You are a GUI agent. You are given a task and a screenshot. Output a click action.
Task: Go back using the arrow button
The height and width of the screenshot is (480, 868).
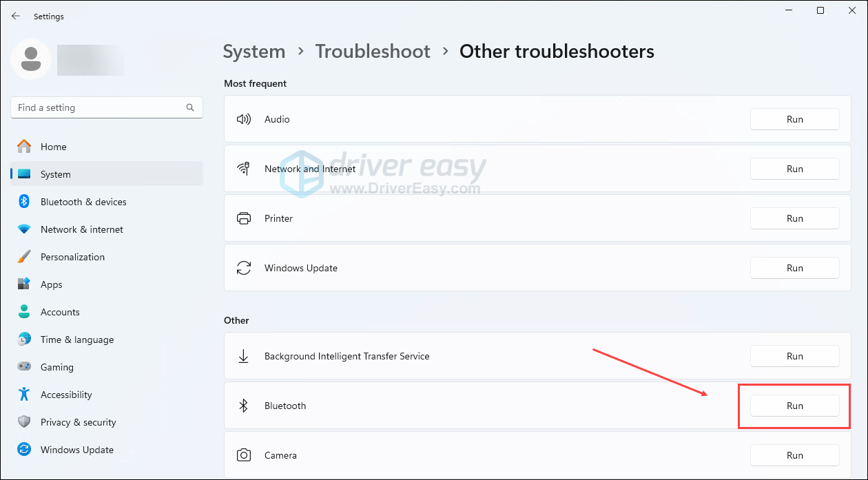[x=16, y=16]
